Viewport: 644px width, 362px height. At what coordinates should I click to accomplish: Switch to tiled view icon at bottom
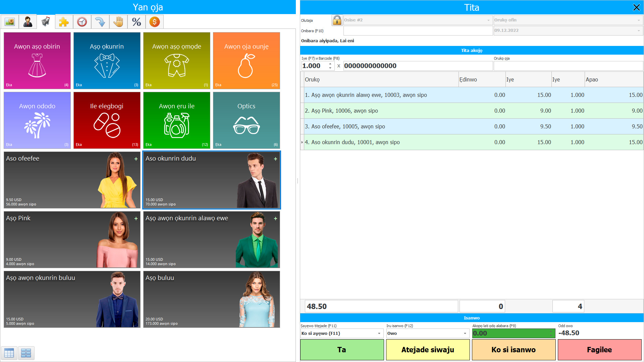pos(26,353)
